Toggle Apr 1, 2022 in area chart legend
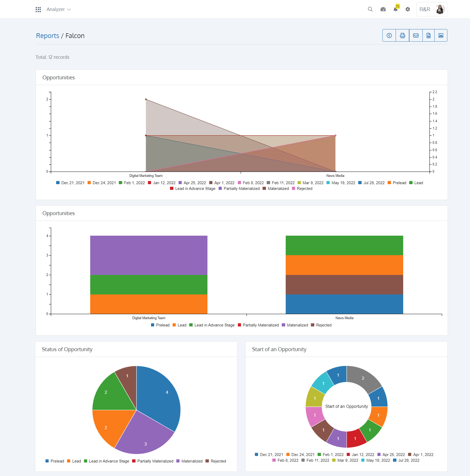The width and height of the screenshot is (470, 476). click(x=222, y=183)
